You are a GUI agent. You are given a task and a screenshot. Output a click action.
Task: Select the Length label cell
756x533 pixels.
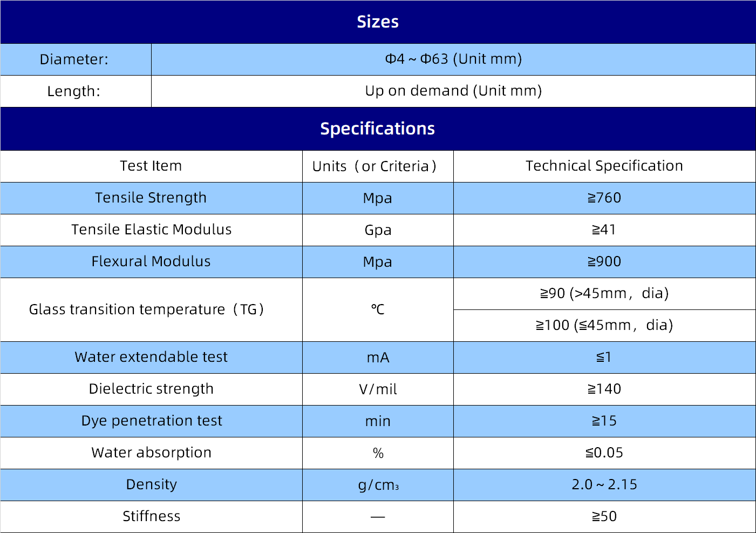coord(74,91)
